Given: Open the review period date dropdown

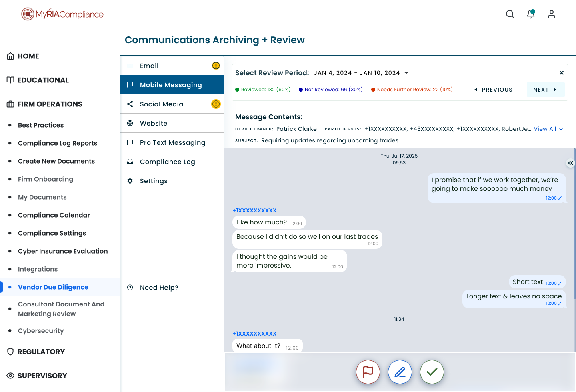Looking at the screenshot, I should coord(361,73).
